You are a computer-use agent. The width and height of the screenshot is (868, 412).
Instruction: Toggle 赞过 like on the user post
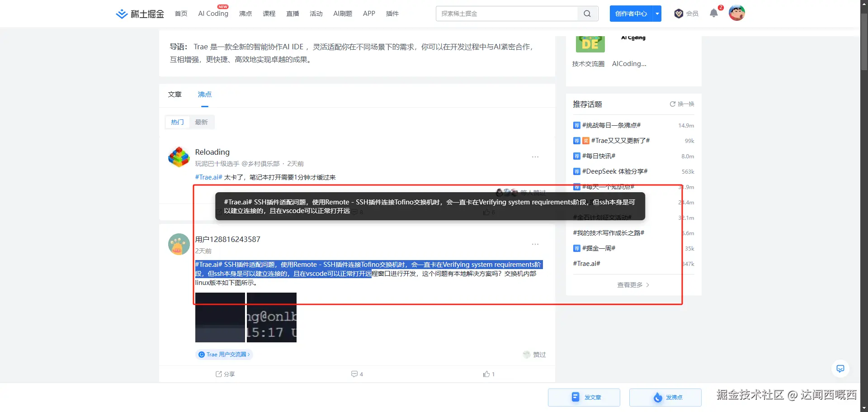tap(534, 355)
